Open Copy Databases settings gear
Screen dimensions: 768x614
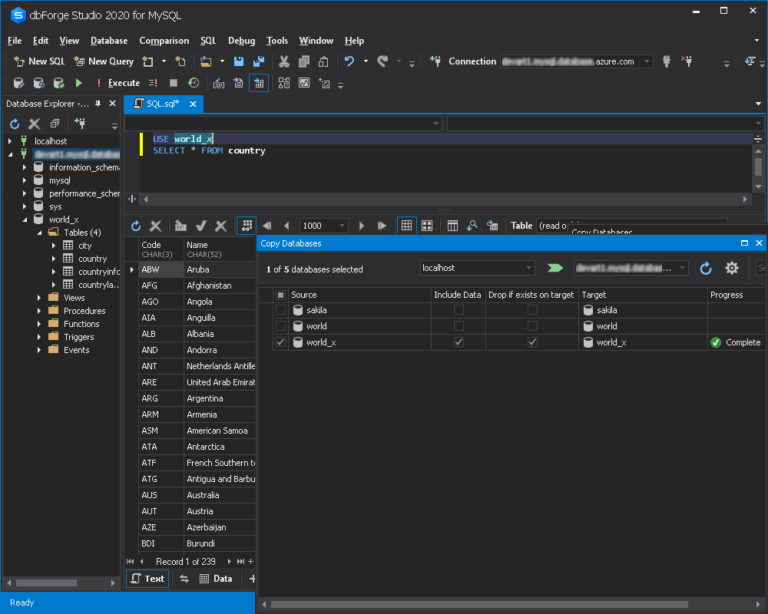click(x=732, y=268)
